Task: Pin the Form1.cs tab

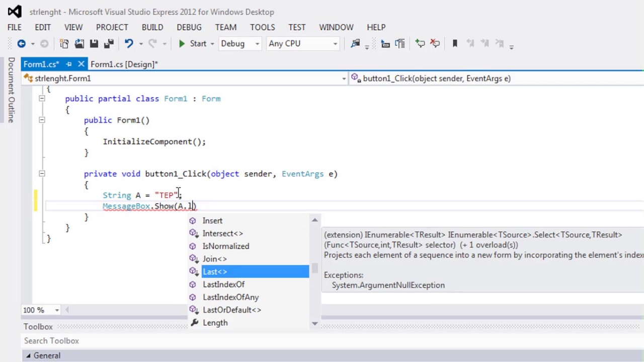Action: coord(69,64)
